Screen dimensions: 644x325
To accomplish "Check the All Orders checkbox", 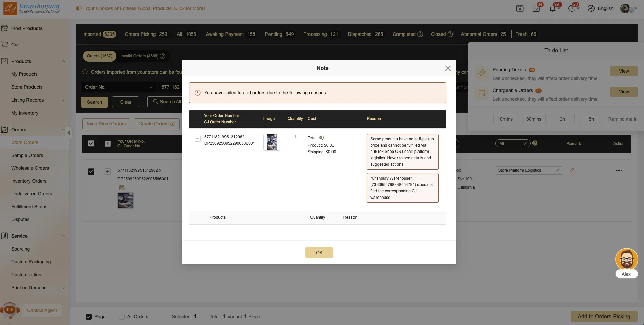I will coord(122,317).
